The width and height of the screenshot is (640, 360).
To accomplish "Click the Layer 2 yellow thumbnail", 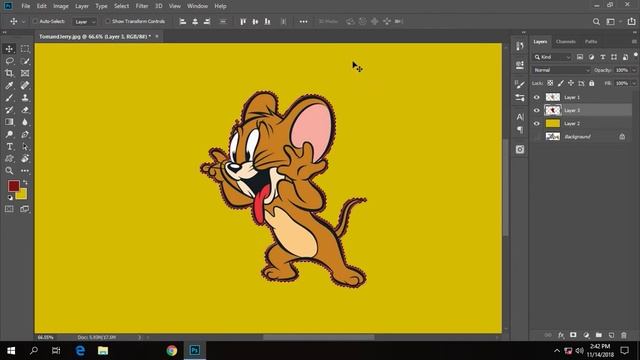I will (x=553, y=123).
